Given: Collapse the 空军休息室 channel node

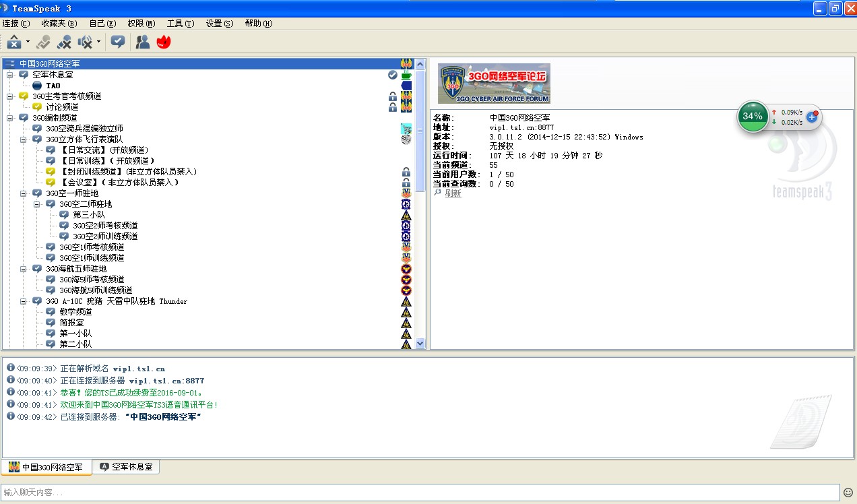Looking at the screenshot, I should click(x=10, y=75).
